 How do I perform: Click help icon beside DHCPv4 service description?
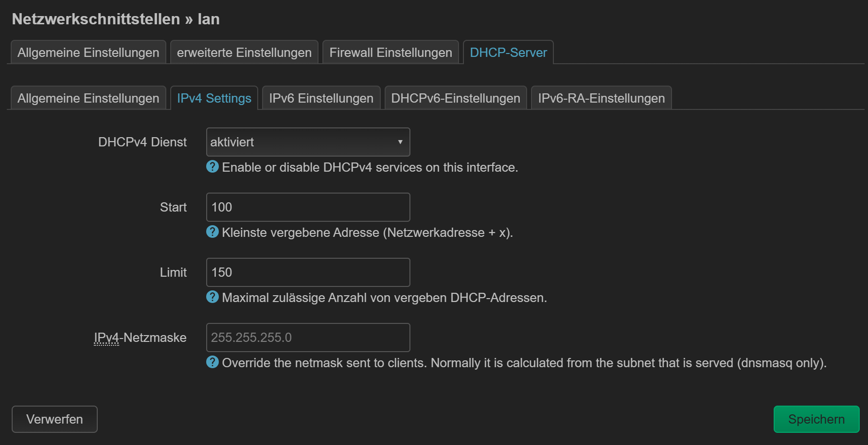tap(213, 167)
